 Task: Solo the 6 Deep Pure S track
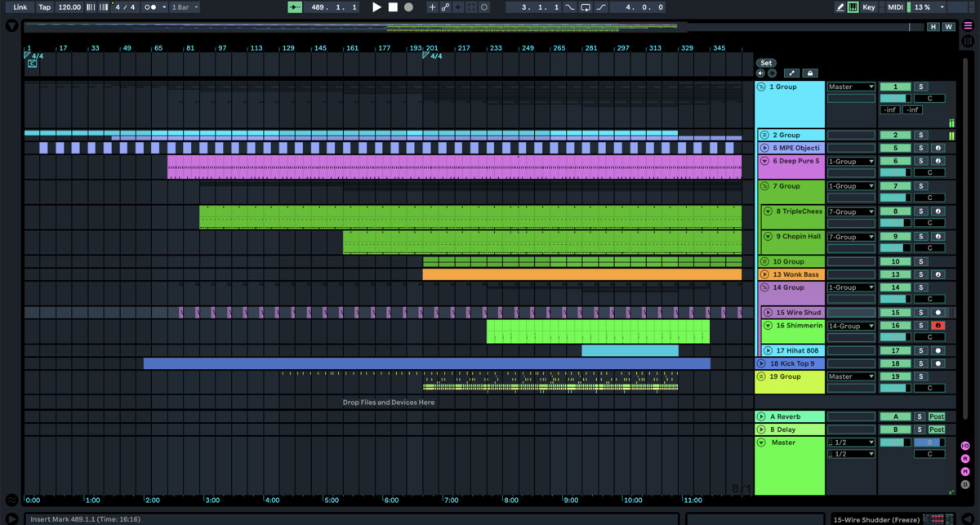click(x=920, y=161)
